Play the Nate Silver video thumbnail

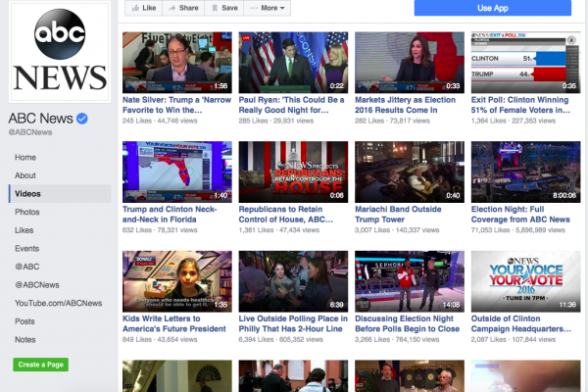[177, 63]
